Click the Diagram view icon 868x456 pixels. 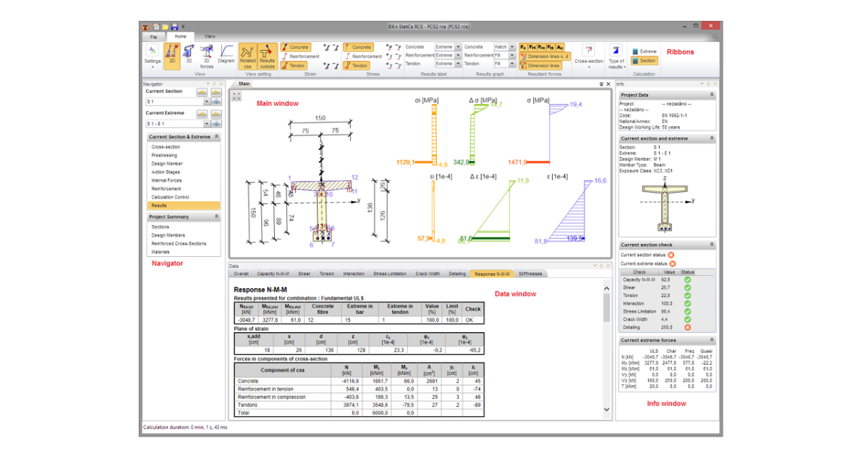coord(226,51)
